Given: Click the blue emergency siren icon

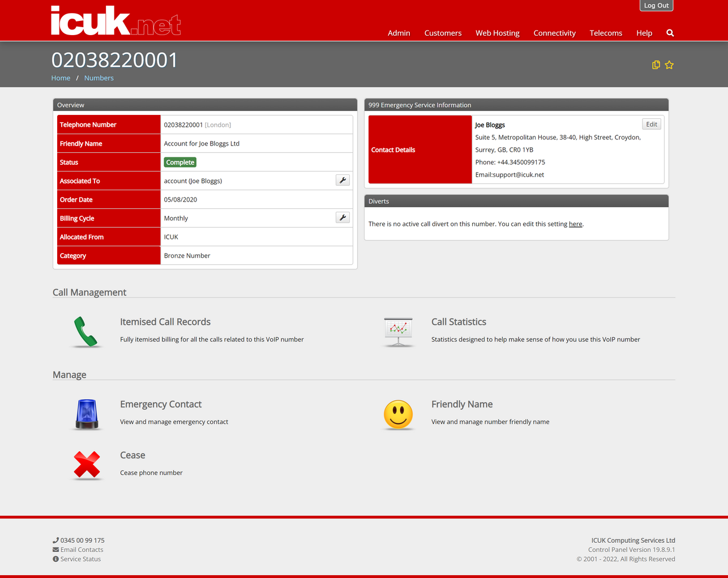Looking at the screenshot, I should [87, 414].
